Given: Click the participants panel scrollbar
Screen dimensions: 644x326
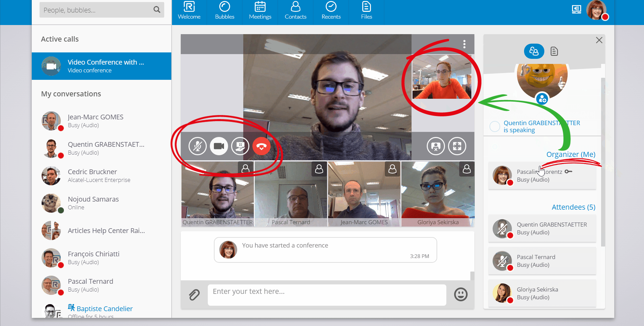Looking at the screenshot, I should click(603, 162).
